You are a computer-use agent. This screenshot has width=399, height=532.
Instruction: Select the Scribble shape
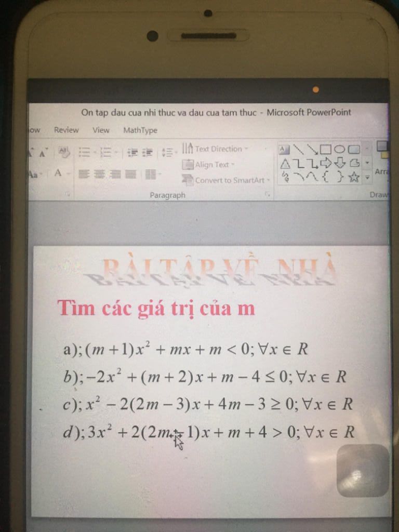pos(285,178)
